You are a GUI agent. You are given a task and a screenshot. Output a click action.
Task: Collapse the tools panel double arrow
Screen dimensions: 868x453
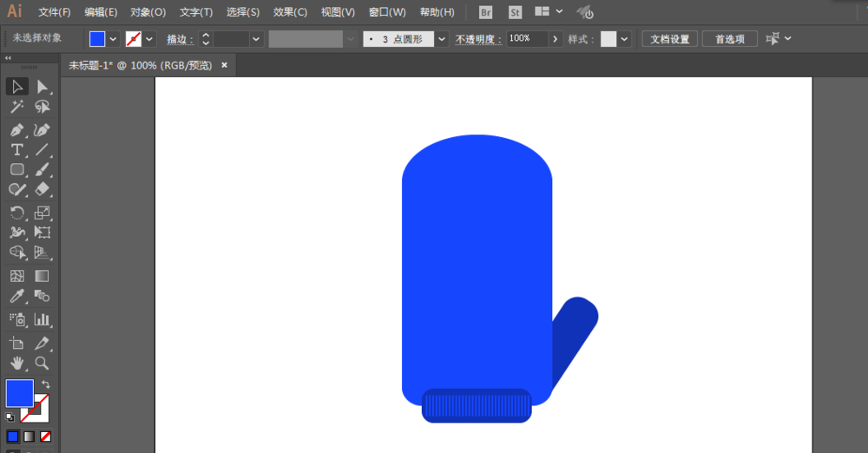8,57
